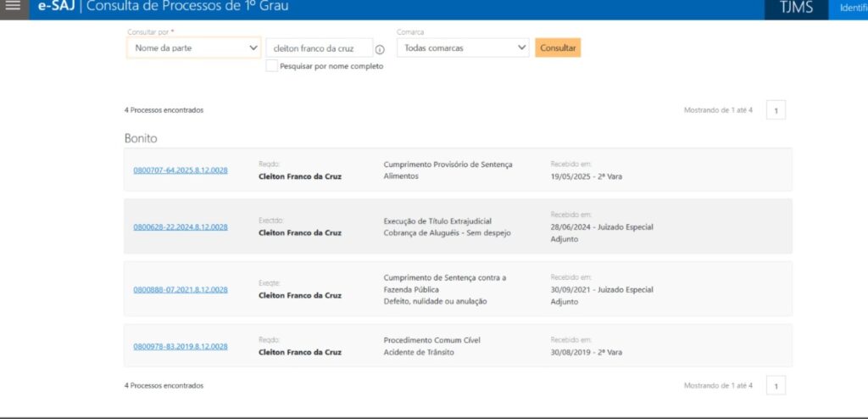Click the party name input field
The height and width of the screenshot is (419, 868).
[x=319, y=48]
